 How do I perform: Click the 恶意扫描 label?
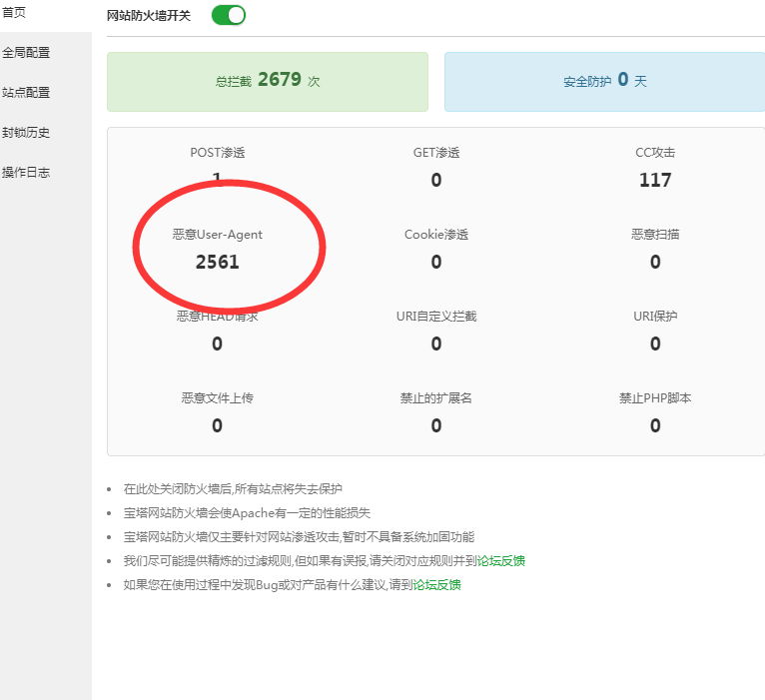[x=655, y=235]
